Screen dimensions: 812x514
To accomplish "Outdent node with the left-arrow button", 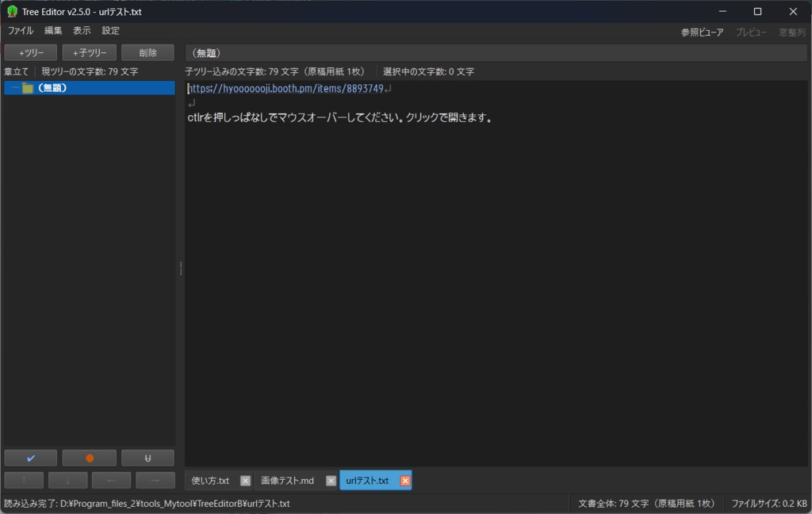I will (x=111, y=481).
